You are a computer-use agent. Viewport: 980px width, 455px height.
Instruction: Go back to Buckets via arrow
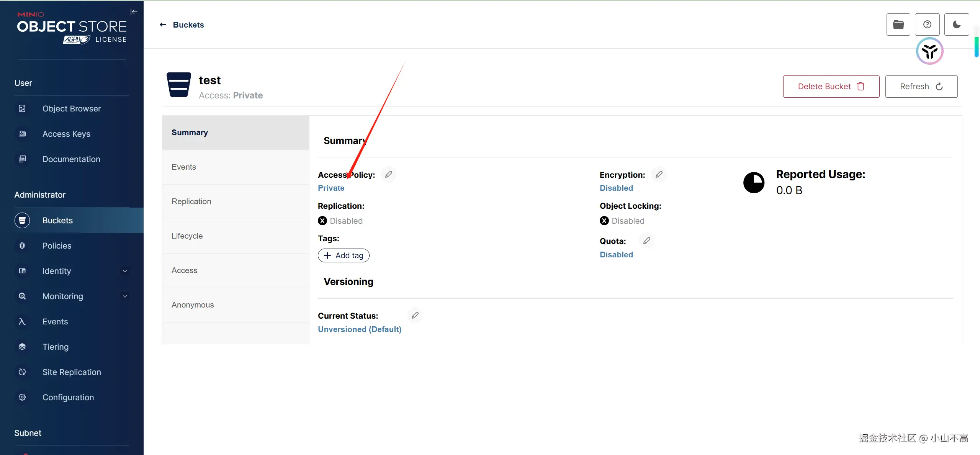click(x=163, y=25)
